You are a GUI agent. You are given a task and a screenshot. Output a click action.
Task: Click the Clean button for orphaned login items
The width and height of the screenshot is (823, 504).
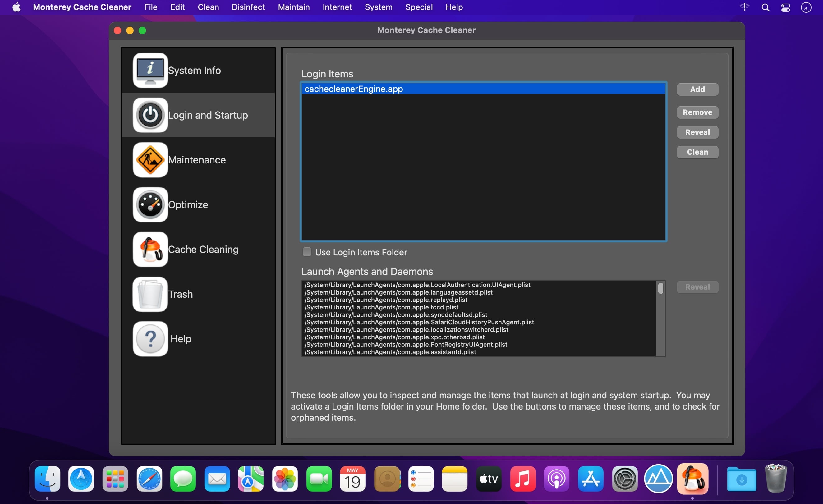697,152
